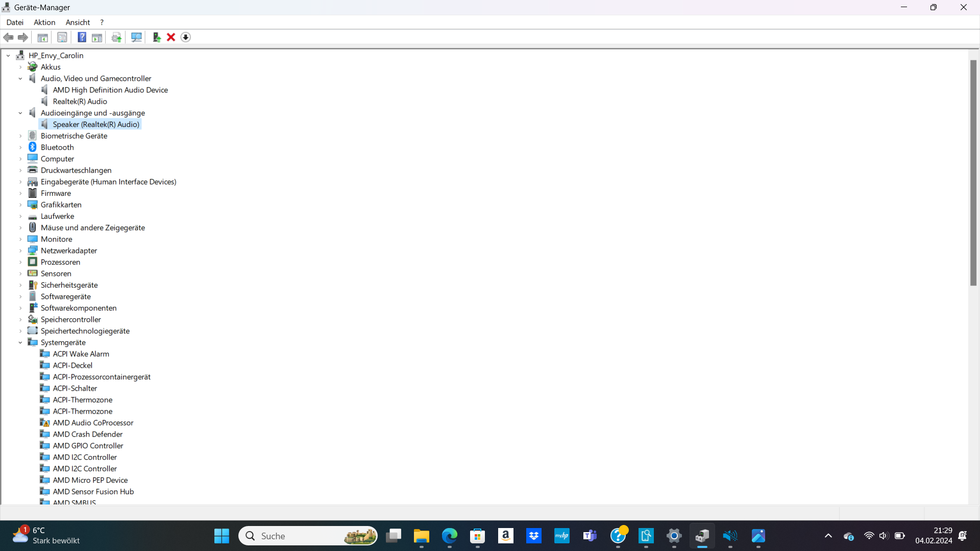Open the Aktion menu
Image resolution: width=980 pixels, height=551 pixels.
coord(44,22)
